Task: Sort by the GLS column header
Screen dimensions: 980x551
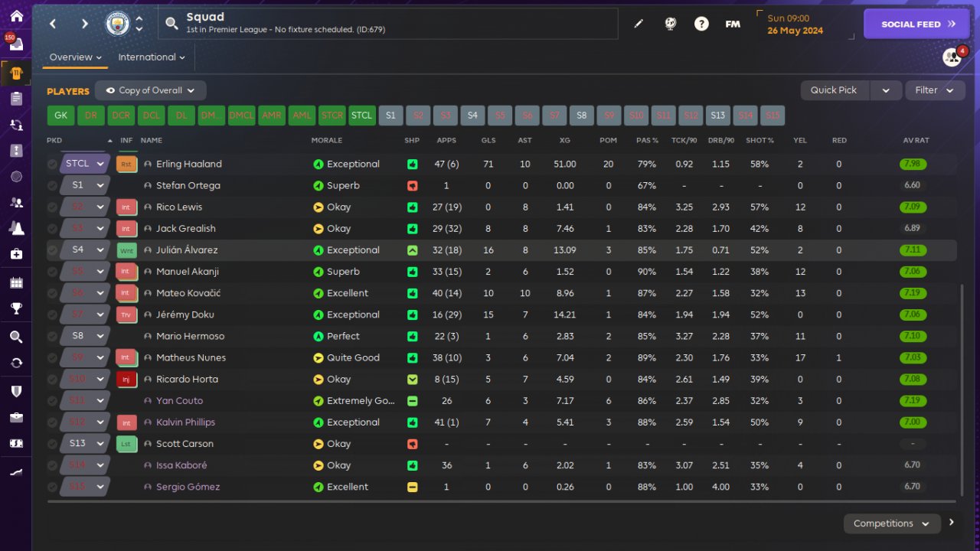Action: point(488,141)
